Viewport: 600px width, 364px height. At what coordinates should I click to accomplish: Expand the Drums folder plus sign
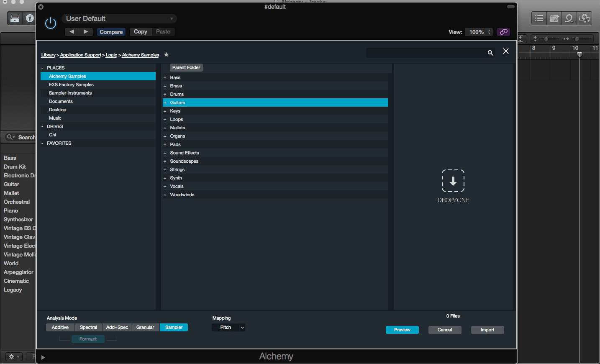[x=165, y=95]
